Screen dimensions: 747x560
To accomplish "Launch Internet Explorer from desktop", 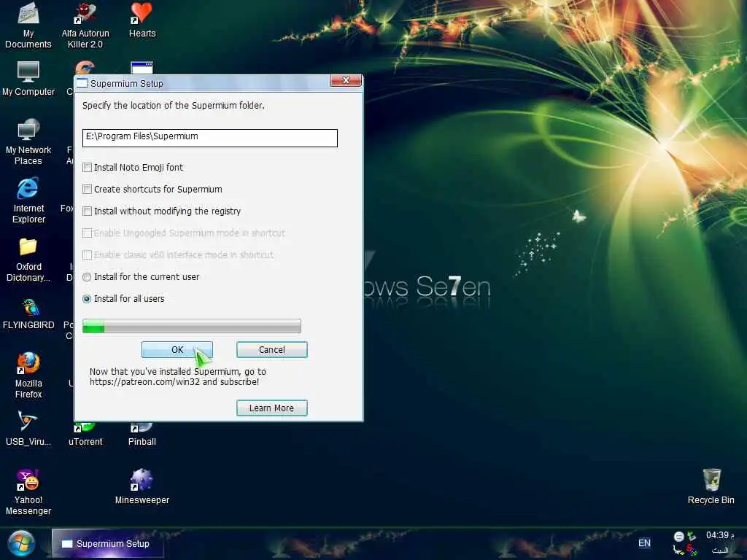I will (28, 201).
